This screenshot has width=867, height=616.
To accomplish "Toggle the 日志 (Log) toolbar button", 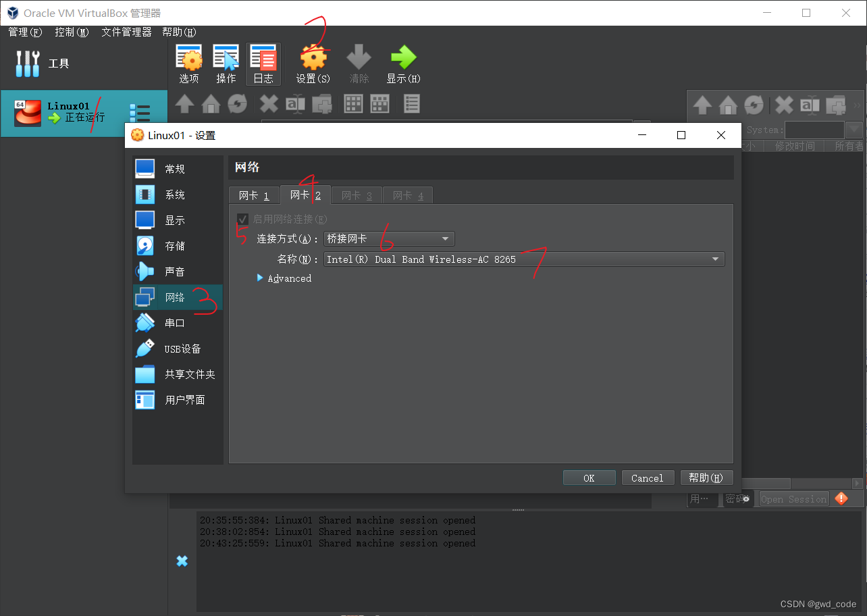I will point(263,64).
